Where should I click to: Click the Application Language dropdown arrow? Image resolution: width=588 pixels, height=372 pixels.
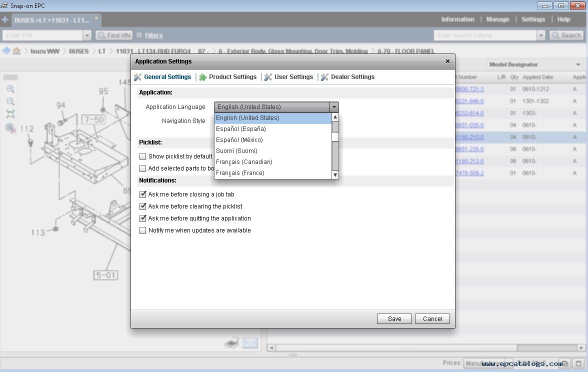tap(334, 107)
